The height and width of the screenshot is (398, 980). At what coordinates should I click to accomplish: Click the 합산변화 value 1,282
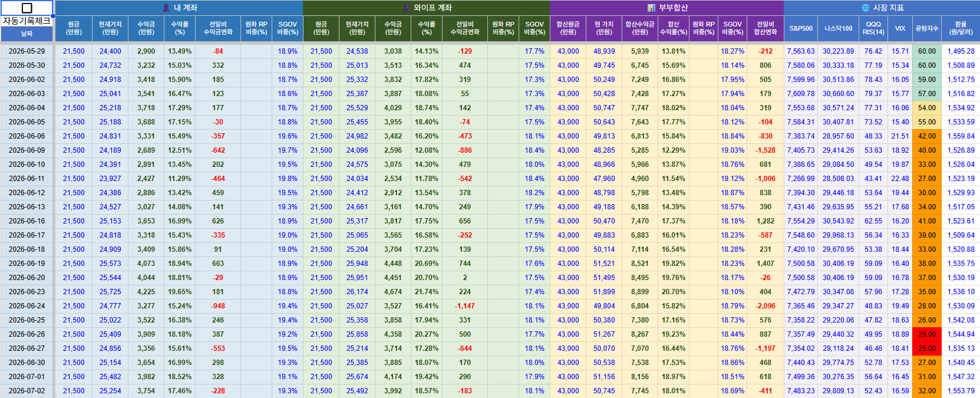pyautogui.click(x=765, y=221)
